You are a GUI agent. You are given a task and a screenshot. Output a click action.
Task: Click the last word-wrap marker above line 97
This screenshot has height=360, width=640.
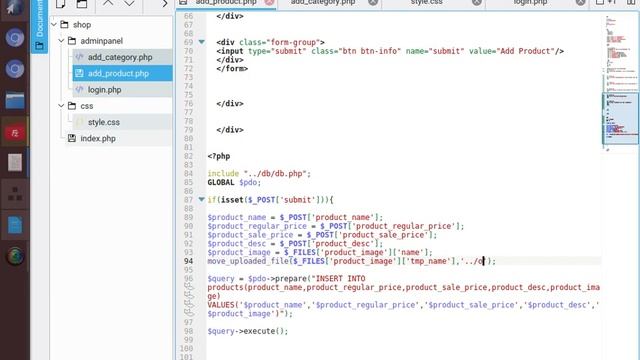pos(189,313)
